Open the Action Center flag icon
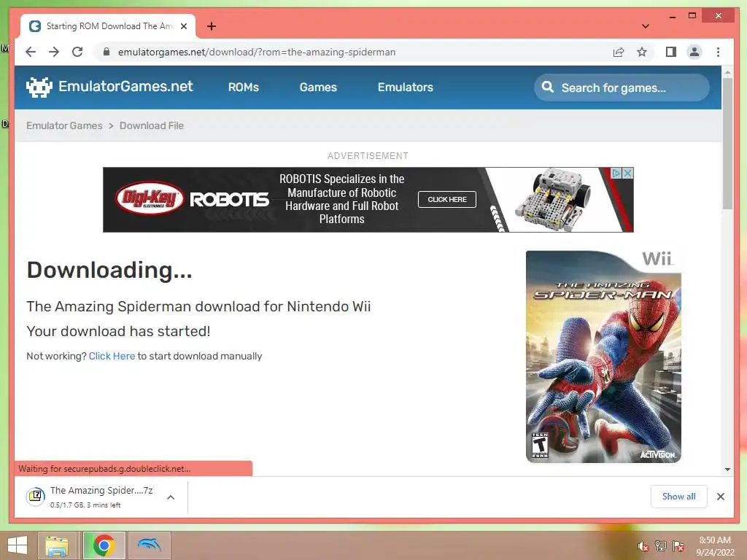Viewport: 747px width, 560px height. 678,546
